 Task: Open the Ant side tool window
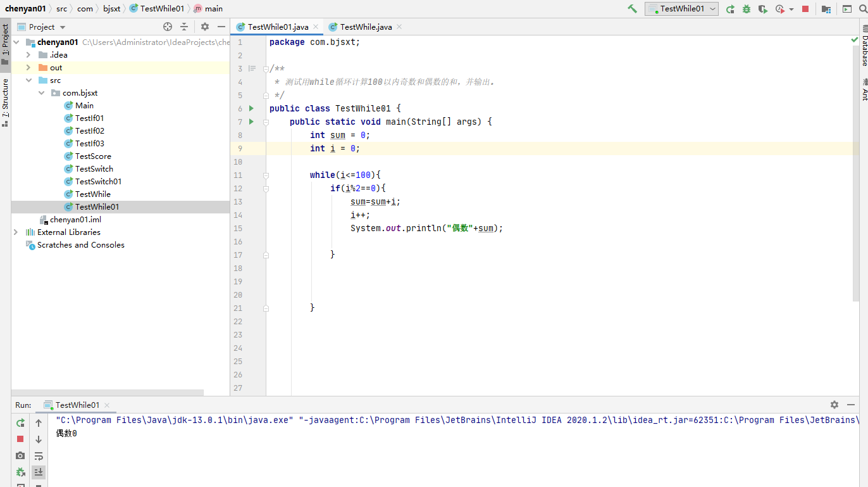(864, 89)
